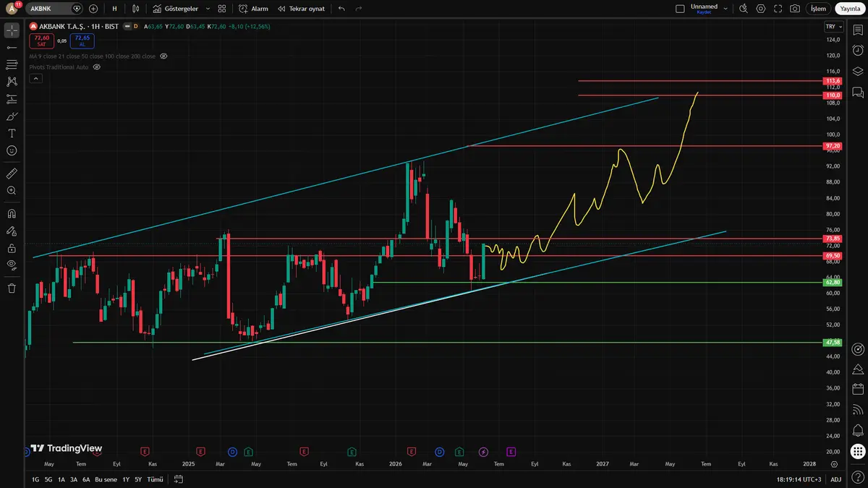The image size is (868, 488).
Task: Open the alerts clock panel
Action: click(x=857, y=51)
